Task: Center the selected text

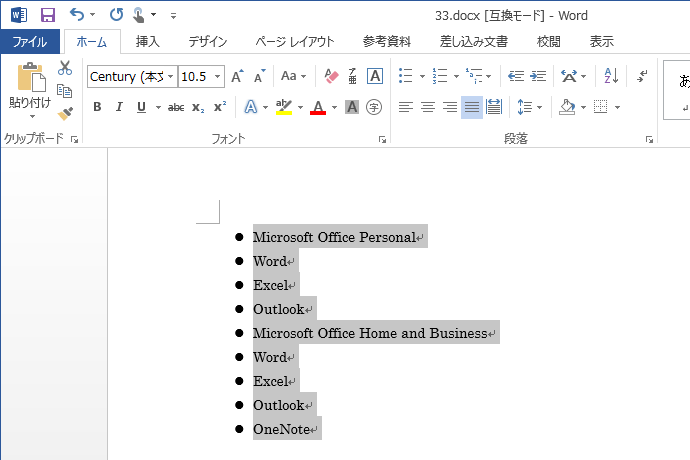Action: click(x=428, y=107)
